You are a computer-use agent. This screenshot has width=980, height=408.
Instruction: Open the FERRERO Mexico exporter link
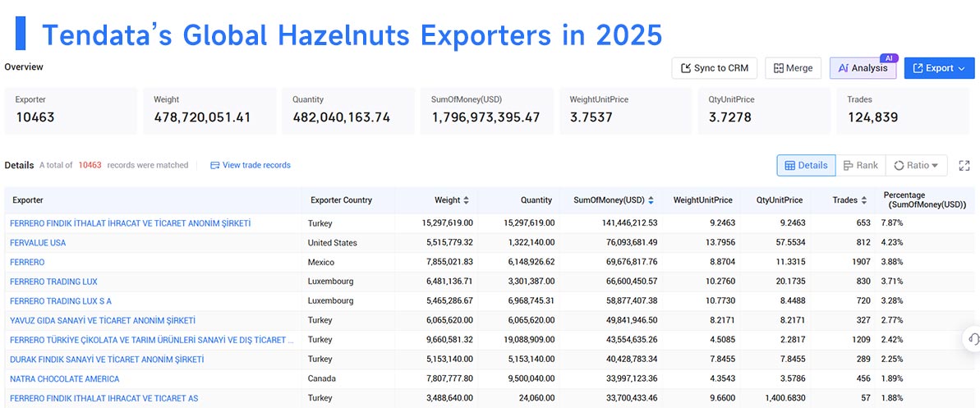pyautogui.click(x=27, y=262)
